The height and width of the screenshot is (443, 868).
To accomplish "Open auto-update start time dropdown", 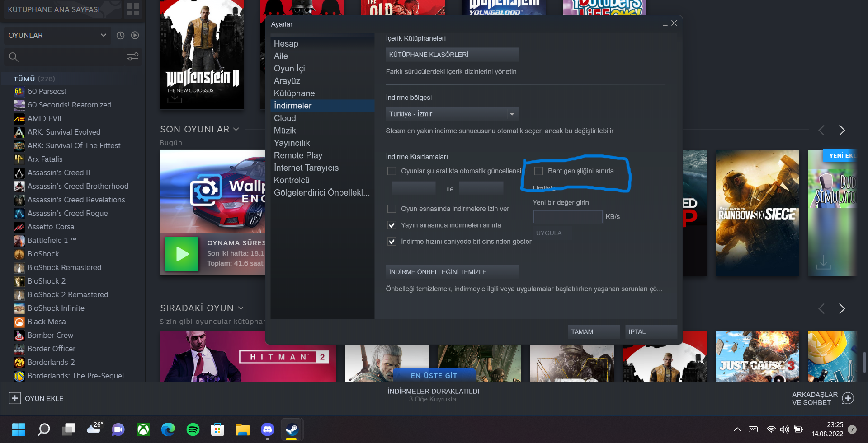I will 413,188.
